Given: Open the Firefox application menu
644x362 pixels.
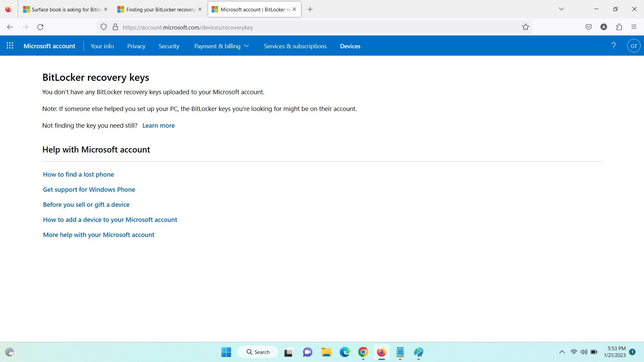Looking at the screenshot, I should (x=634, y=27).
